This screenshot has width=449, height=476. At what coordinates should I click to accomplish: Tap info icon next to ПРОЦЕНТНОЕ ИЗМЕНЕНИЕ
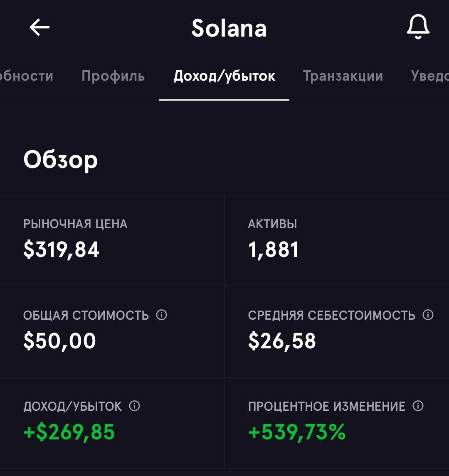(418, 406)
